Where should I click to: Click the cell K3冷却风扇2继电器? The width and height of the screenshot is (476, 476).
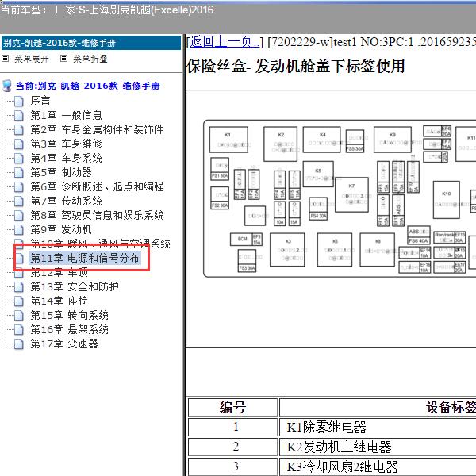click(378, 466)
